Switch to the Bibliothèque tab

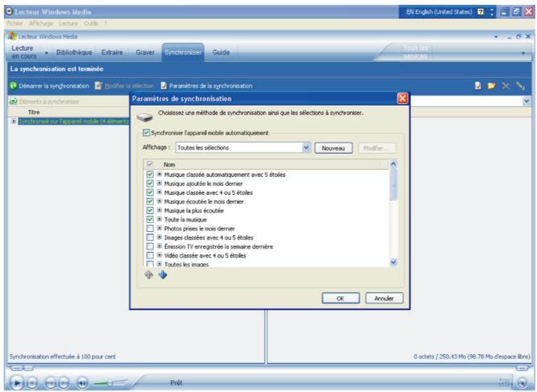[x=74, y=52]
